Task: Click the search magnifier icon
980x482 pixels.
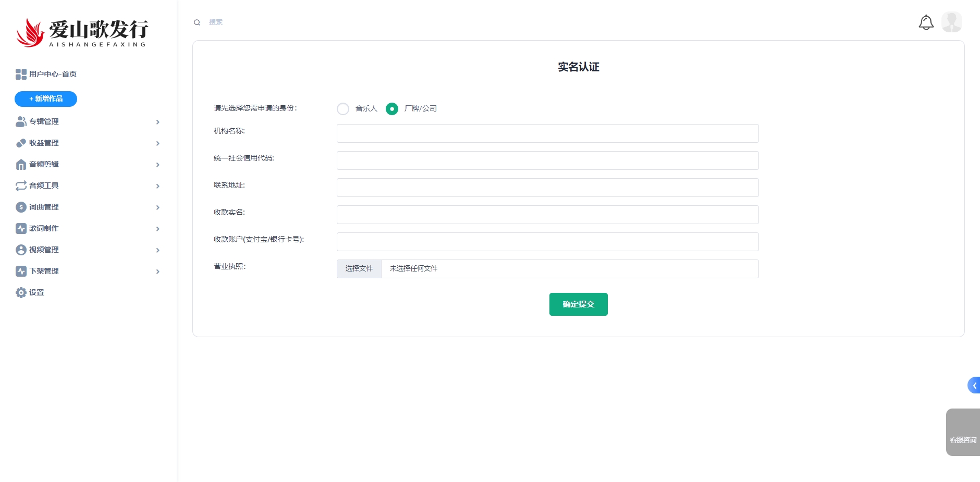Action: (197, 22)
